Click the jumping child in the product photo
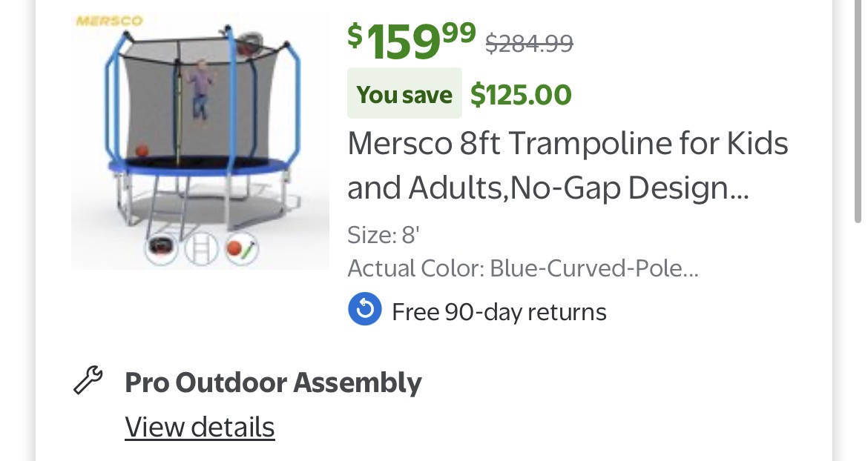Image resolution: width=868 pixels, height=461 pixels. click(x=199, y=90)
